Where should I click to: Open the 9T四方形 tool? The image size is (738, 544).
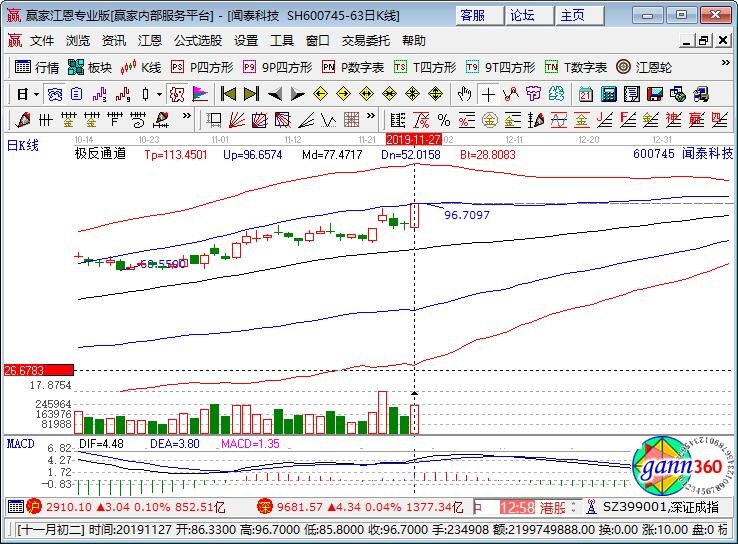point(501,67)
